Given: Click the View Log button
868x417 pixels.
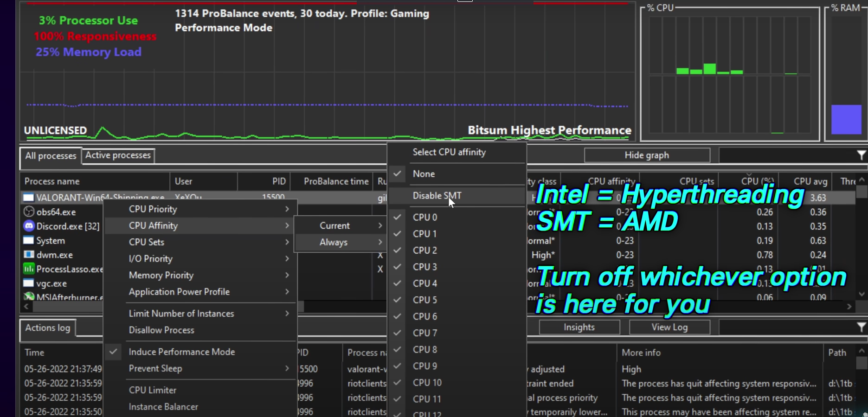Looking at the screenshot, I should click(669, 327).
